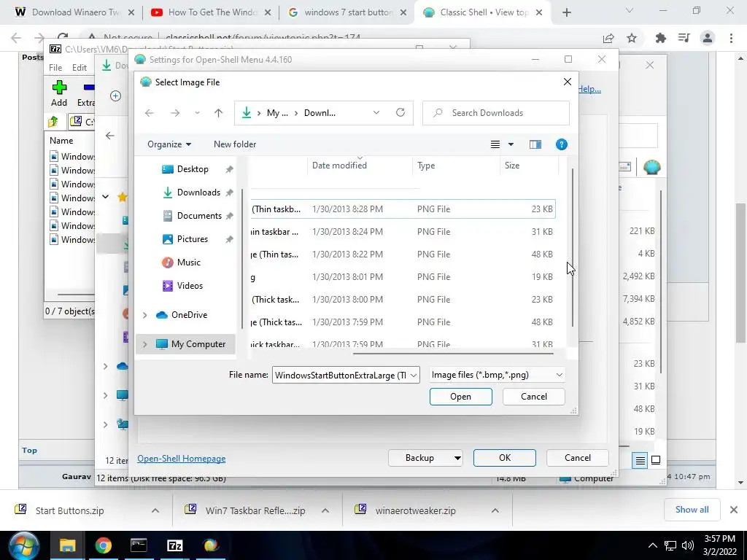Create a New folder
This screenshot has height=560, width=747.
pyautogui.click(x=235, y=144)
